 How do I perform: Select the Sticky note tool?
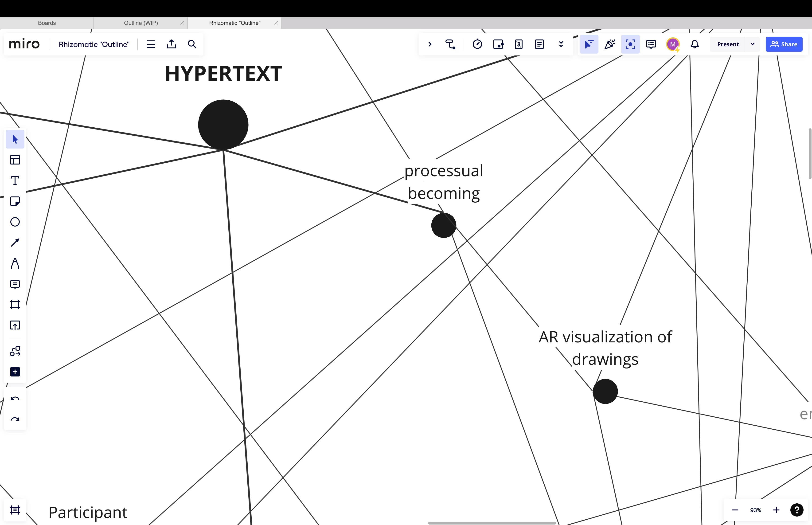(x=15, y=201)
